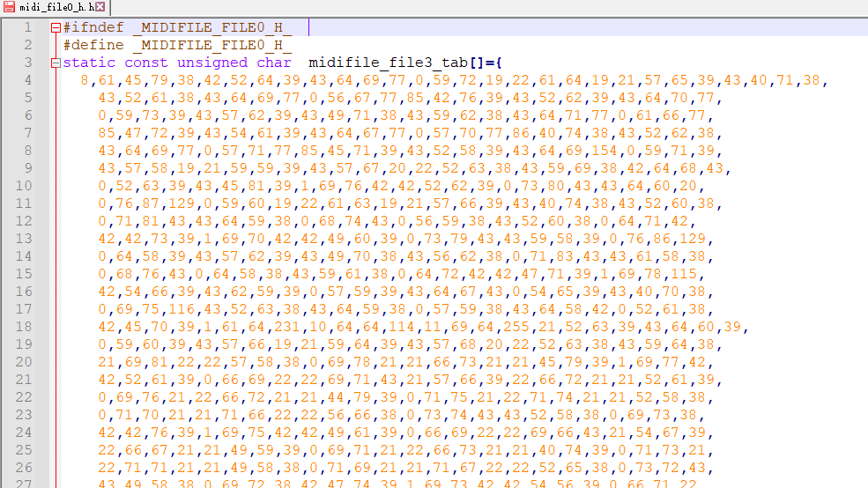Click line number 18 in the margin
Screen dimensions: 868x488
[24, 327]
